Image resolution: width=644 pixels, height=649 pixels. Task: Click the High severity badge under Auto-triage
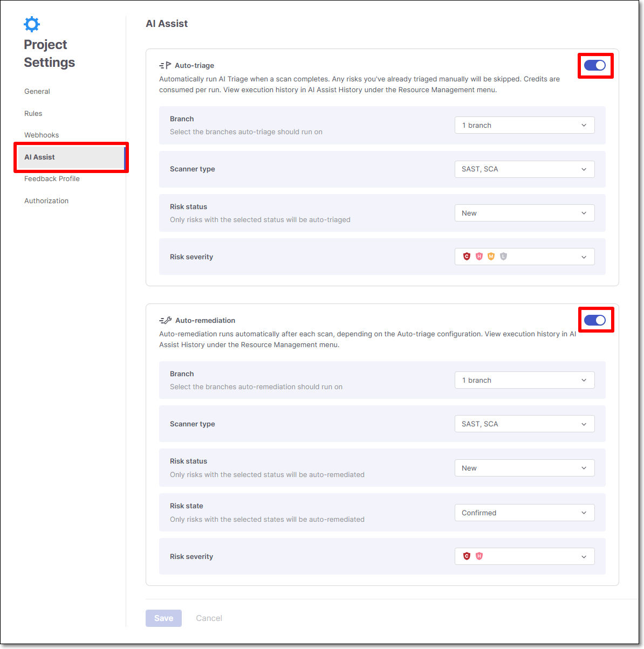pyautogui.click(x=479, y=257)
